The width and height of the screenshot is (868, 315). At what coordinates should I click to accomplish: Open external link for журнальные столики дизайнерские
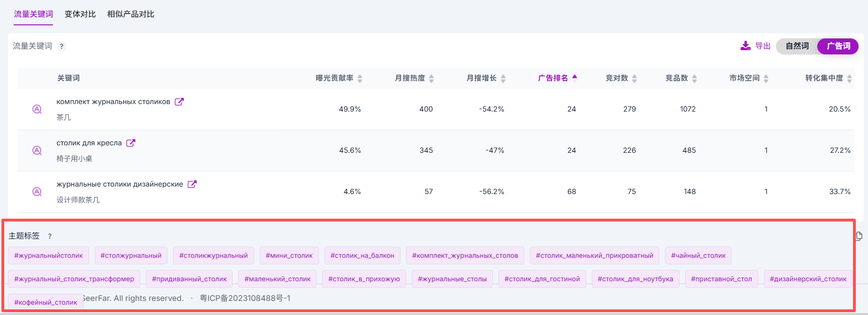(x=192, y=184)
